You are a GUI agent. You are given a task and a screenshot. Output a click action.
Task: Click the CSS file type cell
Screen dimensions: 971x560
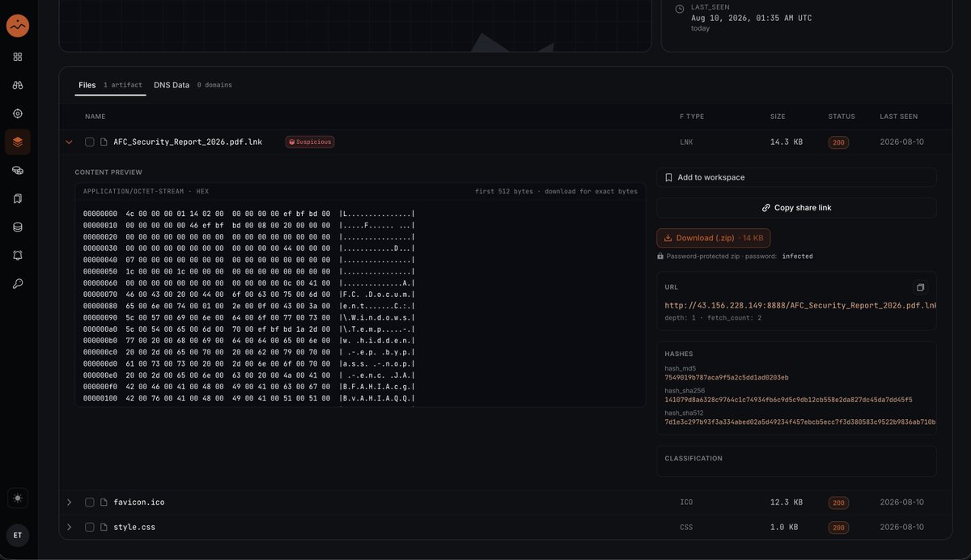click(686, 527)
